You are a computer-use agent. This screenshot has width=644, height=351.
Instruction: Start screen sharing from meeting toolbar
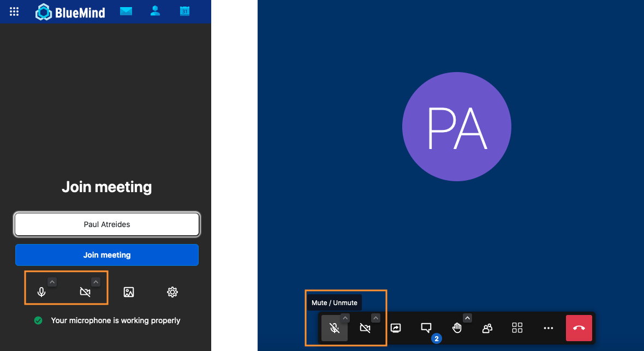pyautogui.click(x=396, y=328)
